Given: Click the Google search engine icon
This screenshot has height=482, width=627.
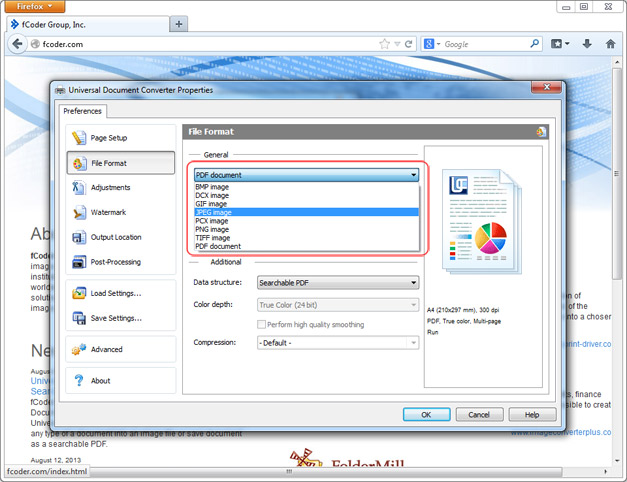Looking at the screenshot, I should (x=429, y=44).
